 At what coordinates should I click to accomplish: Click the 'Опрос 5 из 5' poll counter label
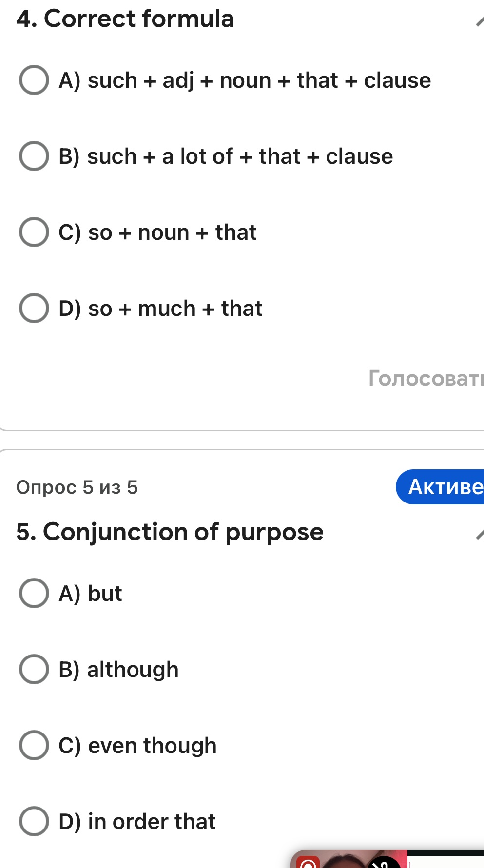point(77,487)
